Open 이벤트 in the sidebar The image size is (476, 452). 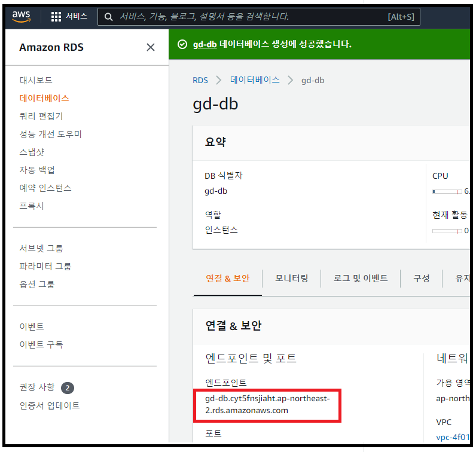(32, 326)
